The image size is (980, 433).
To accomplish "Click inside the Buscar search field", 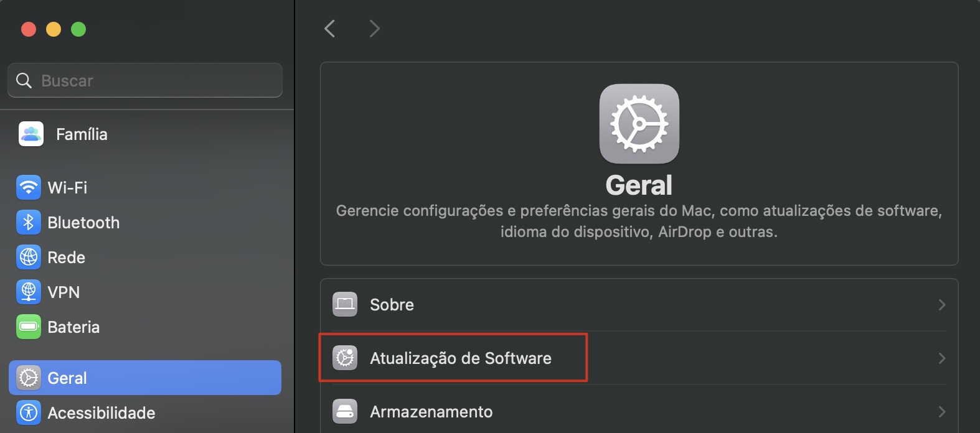I will (144, 80).
